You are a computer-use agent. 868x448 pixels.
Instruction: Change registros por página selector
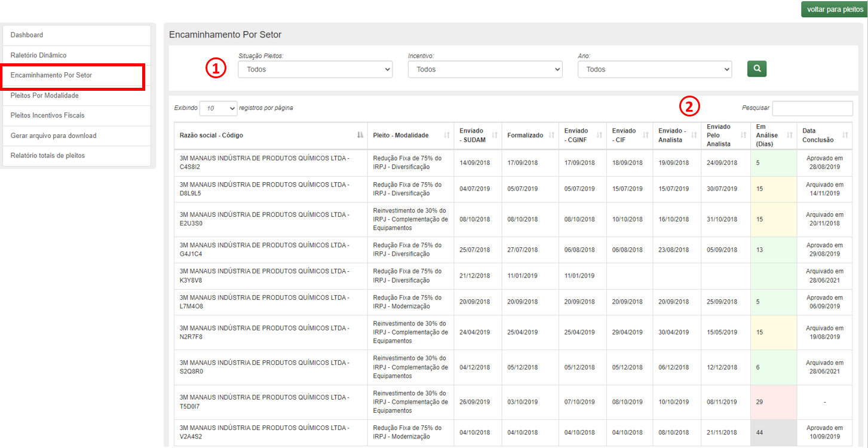[218, 108]
